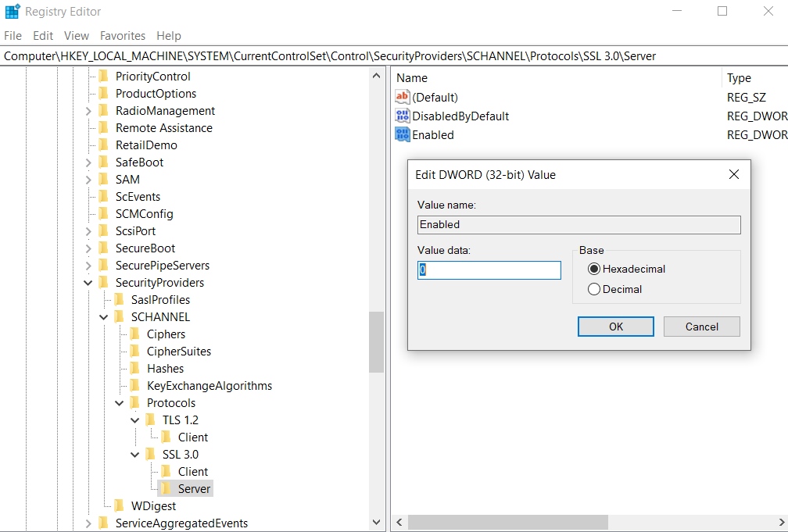Click the Enabled DWORD value icon

coord(403,134)
